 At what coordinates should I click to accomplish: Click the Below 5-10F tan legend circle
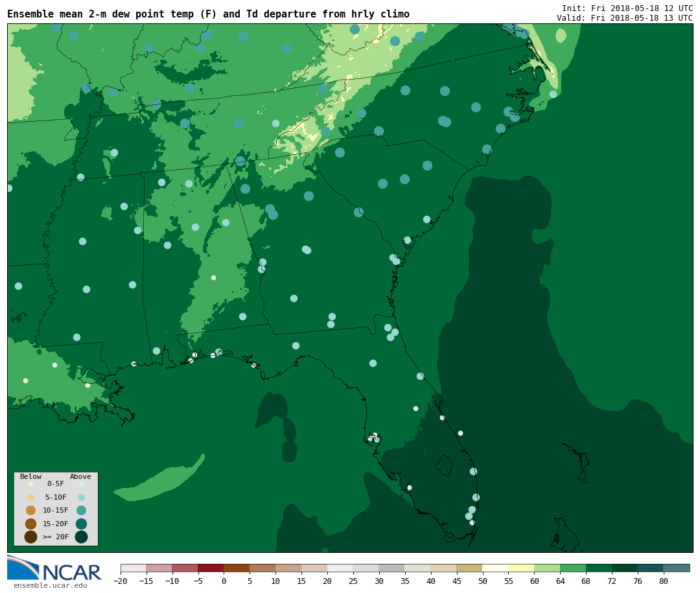(x=31, y=498)
